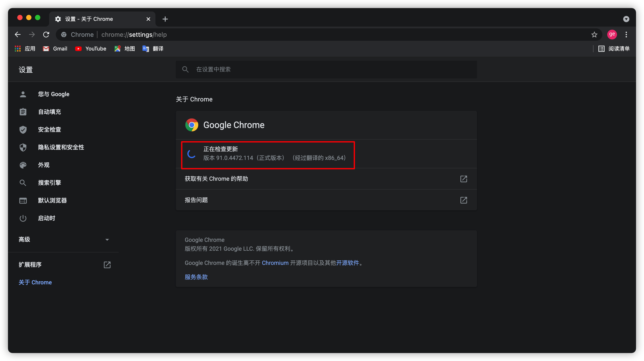This screenshot has height=361, width=644.
Task: Click the 在设置中搜索 search field
Action: (326, 69)
